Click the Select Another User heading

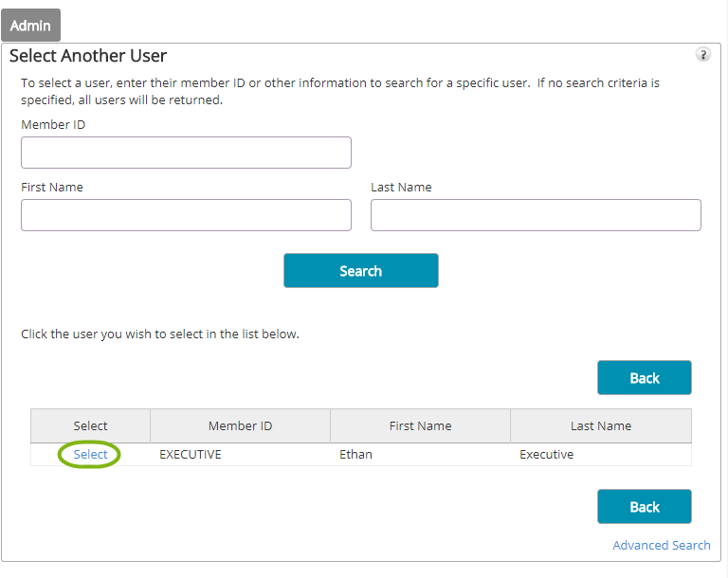88,56
